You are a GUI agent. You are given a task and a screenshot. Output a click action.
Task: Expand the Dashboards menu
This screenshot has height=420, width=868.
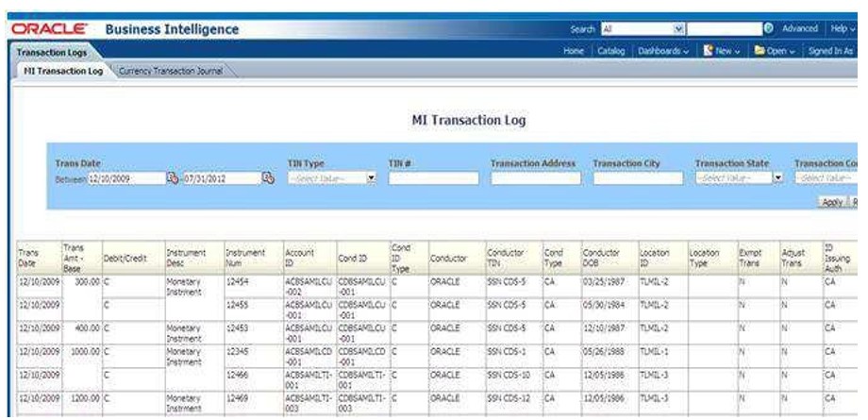(x=663, y=50)
